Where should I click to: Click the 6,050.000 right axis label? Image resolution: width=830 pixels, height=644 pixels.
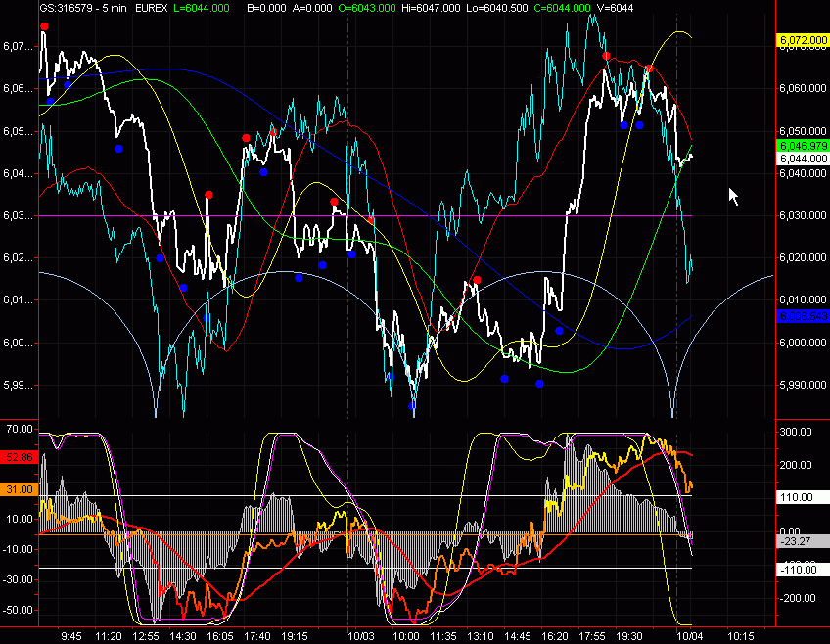click(803, 131)
